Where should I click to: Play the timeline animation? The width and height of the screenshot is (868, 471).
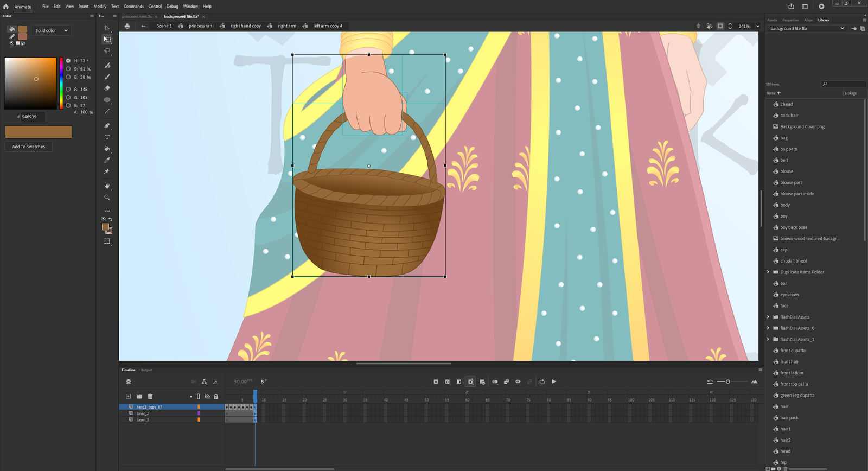click(x=553, y=381)
